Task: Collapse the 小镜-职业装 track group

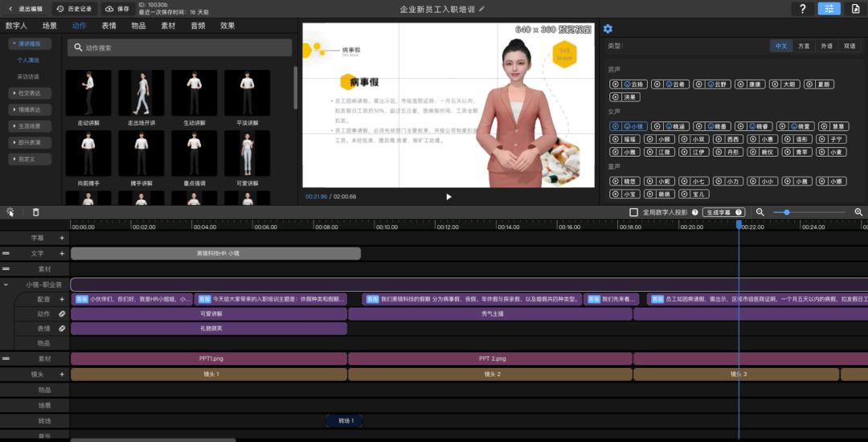Action: (6, 284)
